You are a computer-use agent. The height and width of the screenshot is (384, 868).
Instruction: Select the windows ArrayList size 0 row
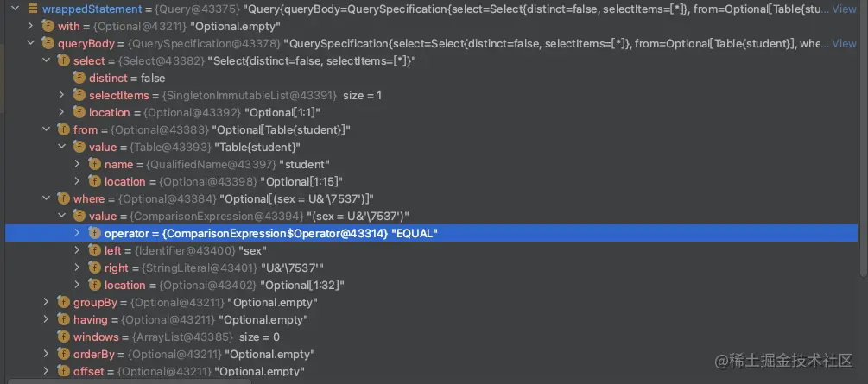pos(431,337)
